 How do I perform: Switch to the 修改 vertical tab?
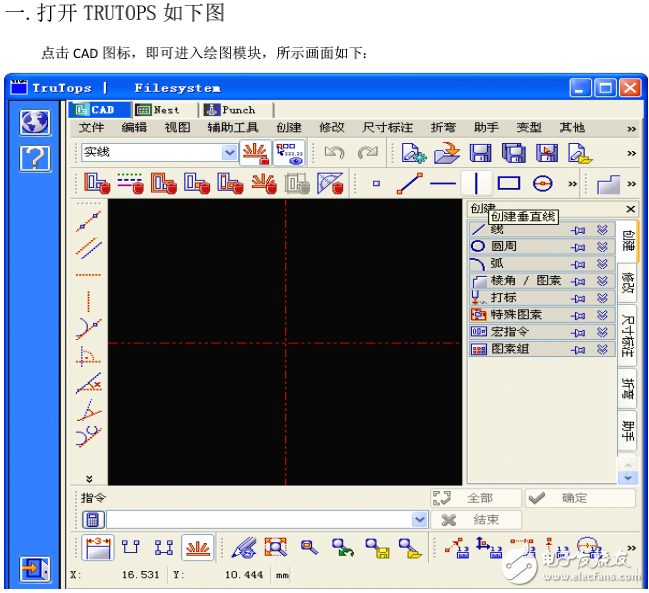[x=628, y=283]
